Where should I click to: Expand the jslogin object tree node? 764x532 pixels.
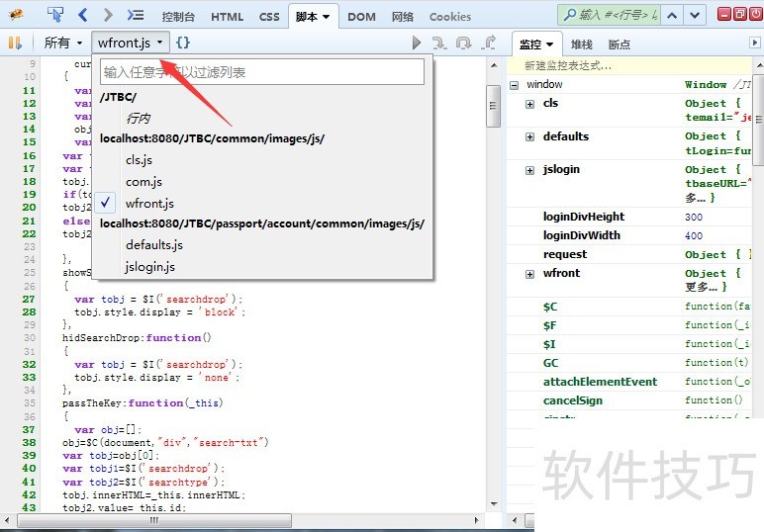[x=530, y=170]
